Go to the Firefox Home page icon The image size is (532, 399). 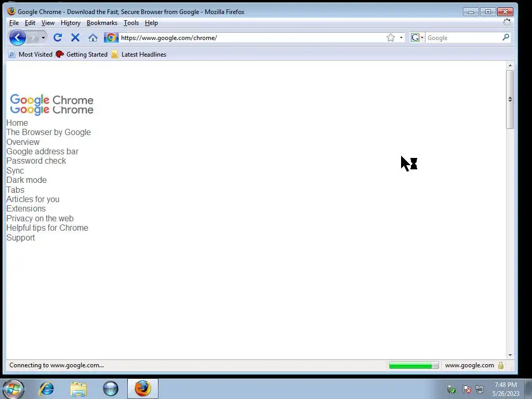92,37
